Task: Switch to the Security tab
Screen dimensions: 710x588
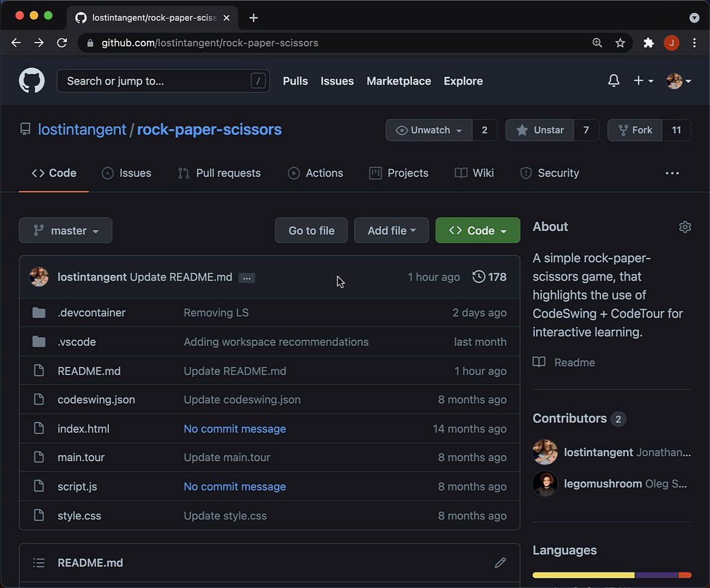Action: pos(550,173)
